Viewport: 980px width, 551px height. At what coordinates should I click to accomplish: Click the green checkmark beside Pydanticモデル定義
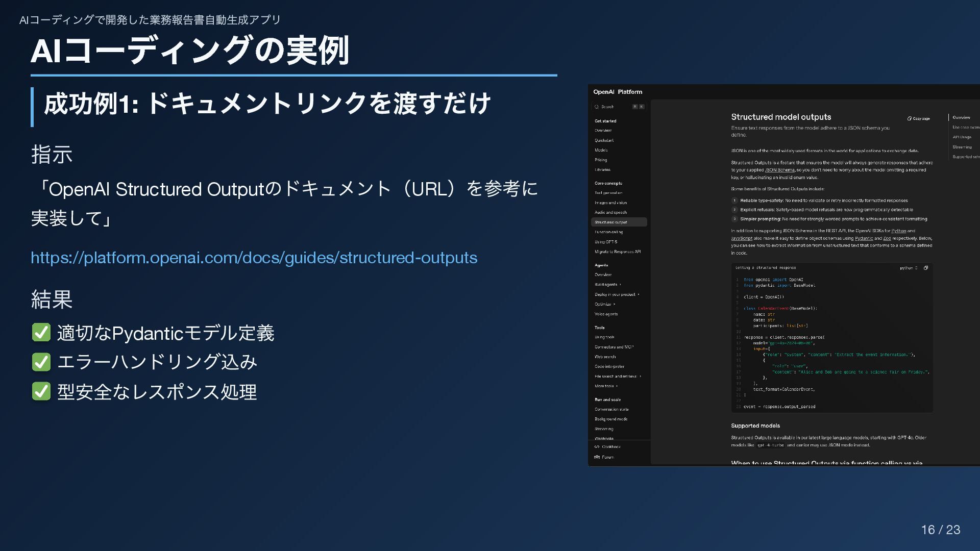41,333
